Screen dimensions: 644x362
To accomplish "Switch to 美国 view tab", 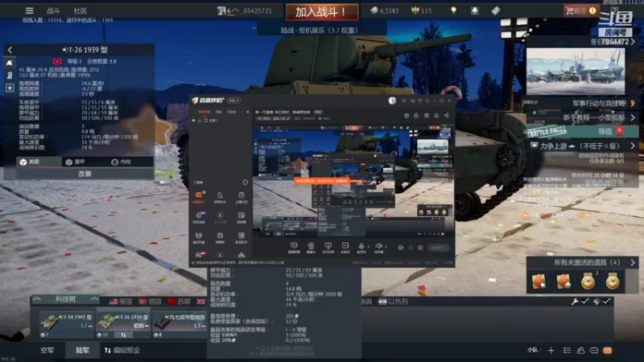I will pyautogui.click(x=39, y=162).
